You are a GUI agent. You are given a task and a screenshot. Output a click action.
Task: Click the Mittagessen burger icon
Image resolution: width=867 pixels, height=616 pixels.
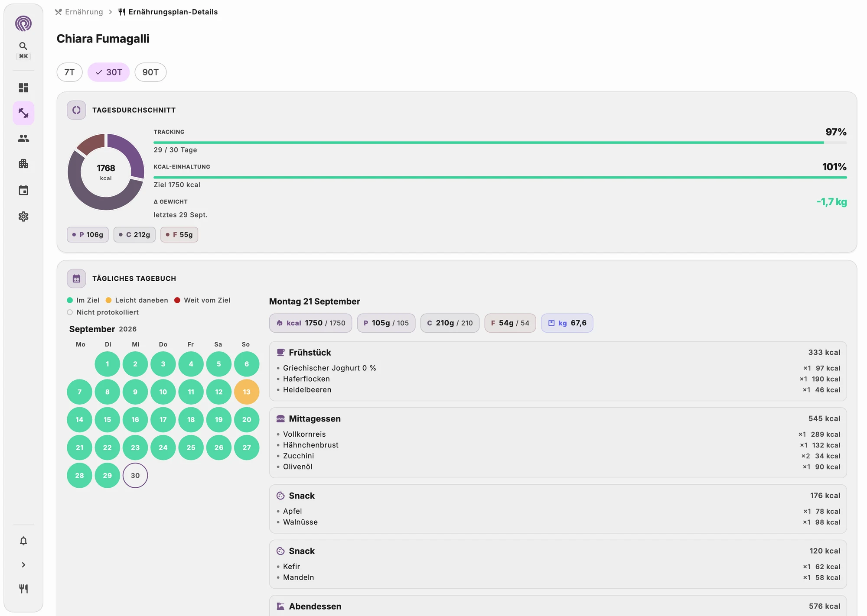pos(280,419)
